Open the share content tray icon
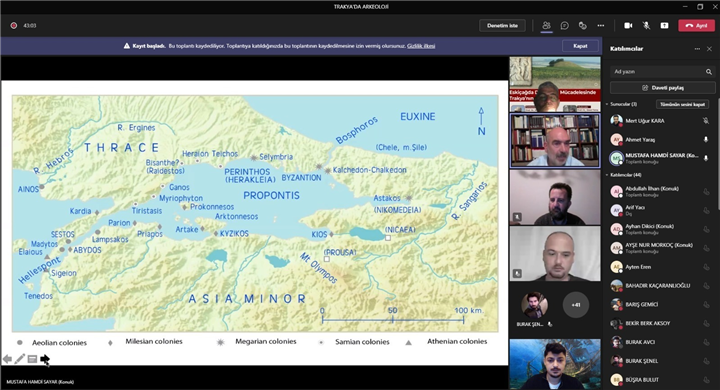The height and width of the screenshot is (390, 720). 664,26
